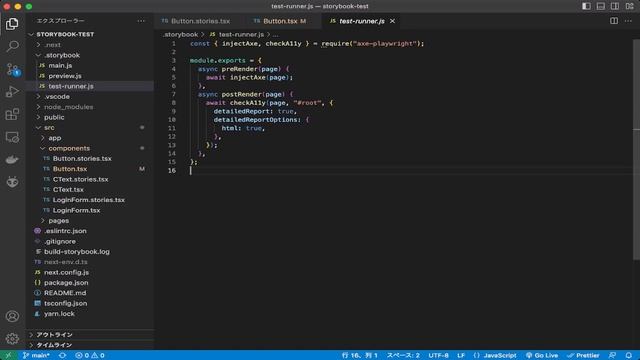Open LoginForm.stories.tsx file

90,200
